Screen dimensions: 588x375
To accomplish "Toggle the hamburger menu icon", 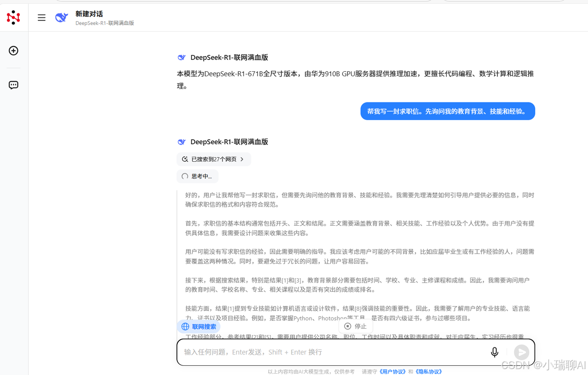I will tap(42, 17).
